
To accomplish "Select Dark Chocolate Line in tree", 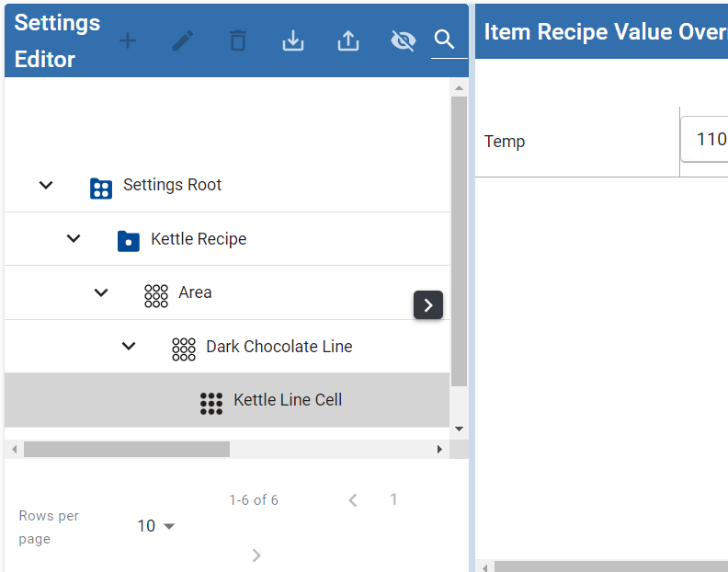I will click(x=279, y=347).
